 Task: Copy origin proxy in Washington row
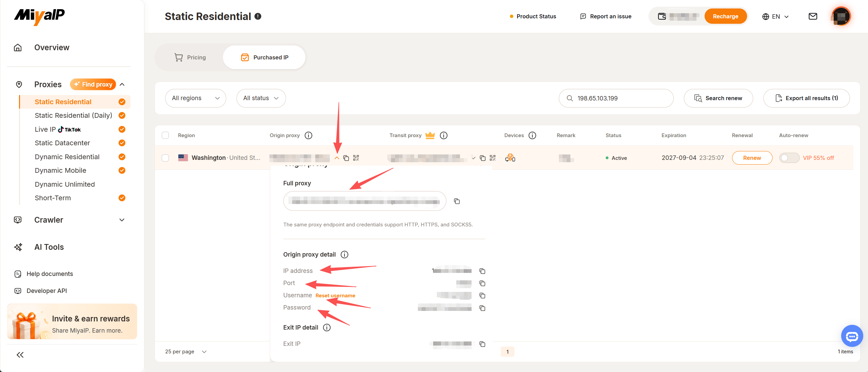pyautogui.click(x=346, y=158)
